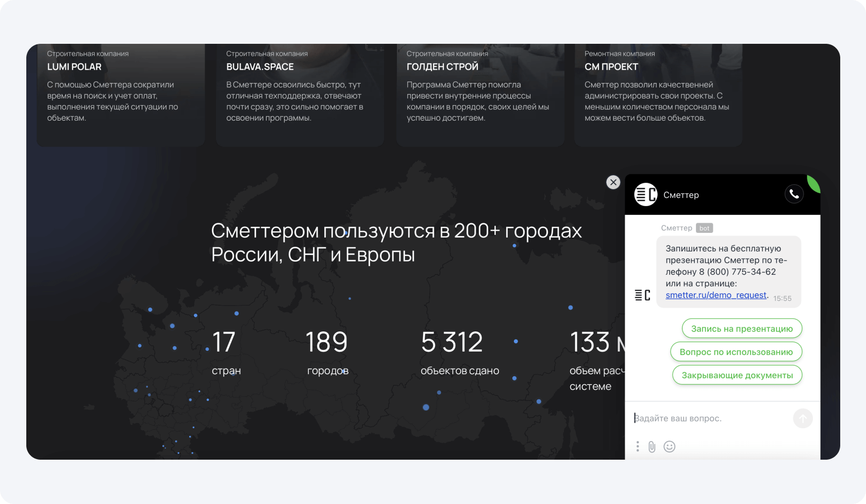Click the LUMI POLAR testimonial card
The height and width of the screenshot is (504, 866).
(120, 95)
